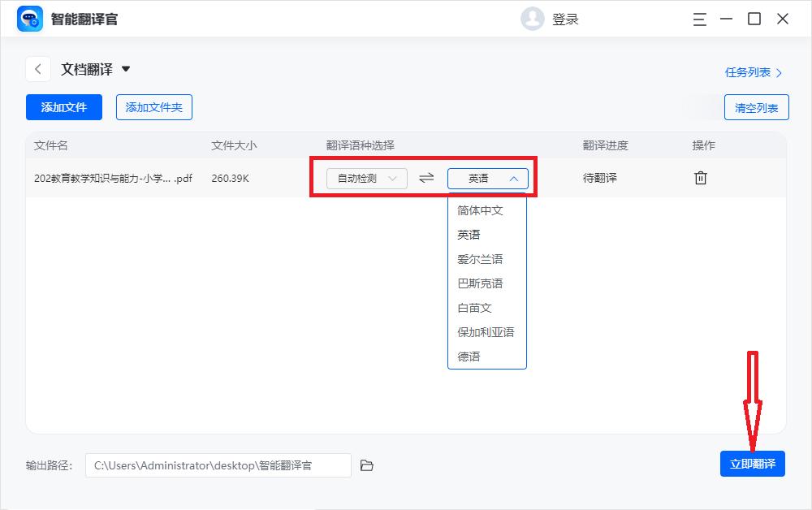Click the language swap arrows icon
This screenshot has height=510, width=812.
pos(426,177)
